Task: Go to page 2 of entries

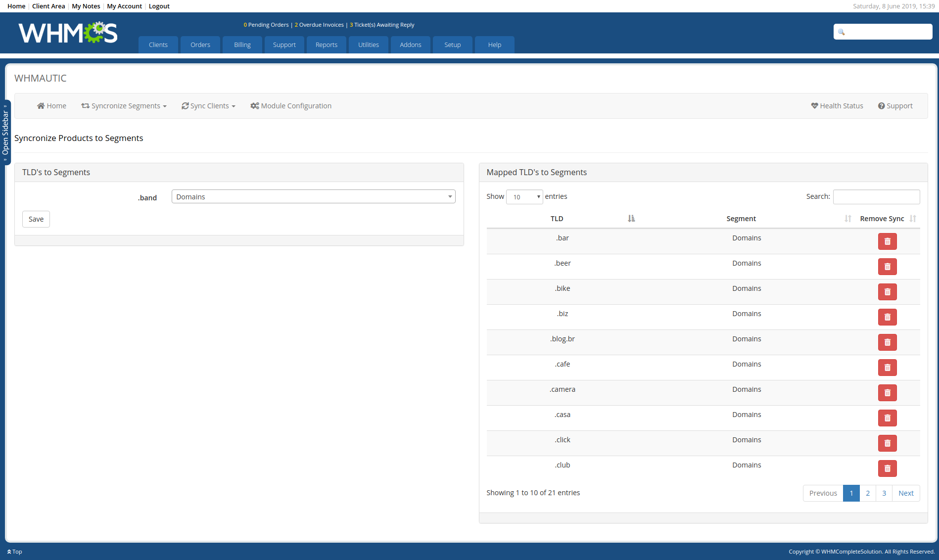Action: (868, 493)
